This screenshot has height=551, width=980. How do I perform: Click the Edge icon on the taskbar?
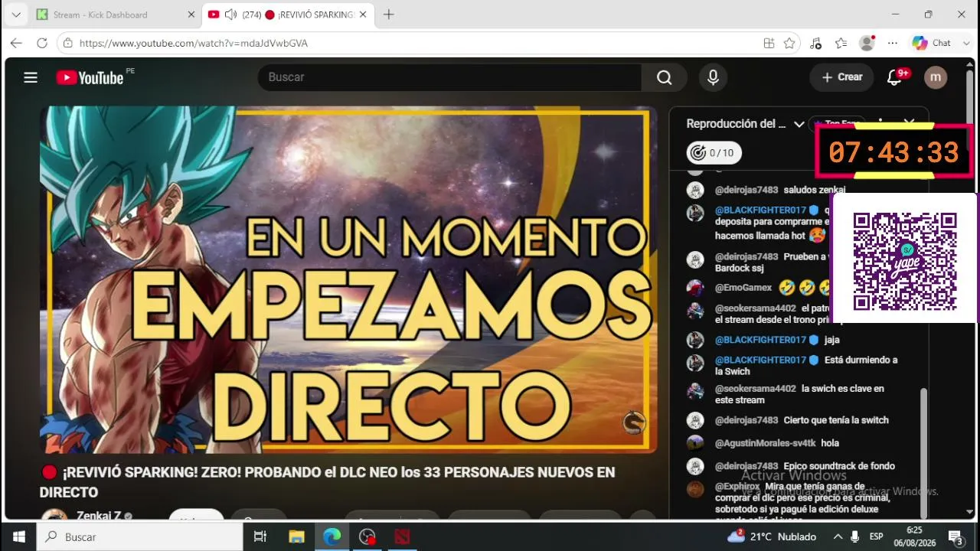click(x=332, y=536)
